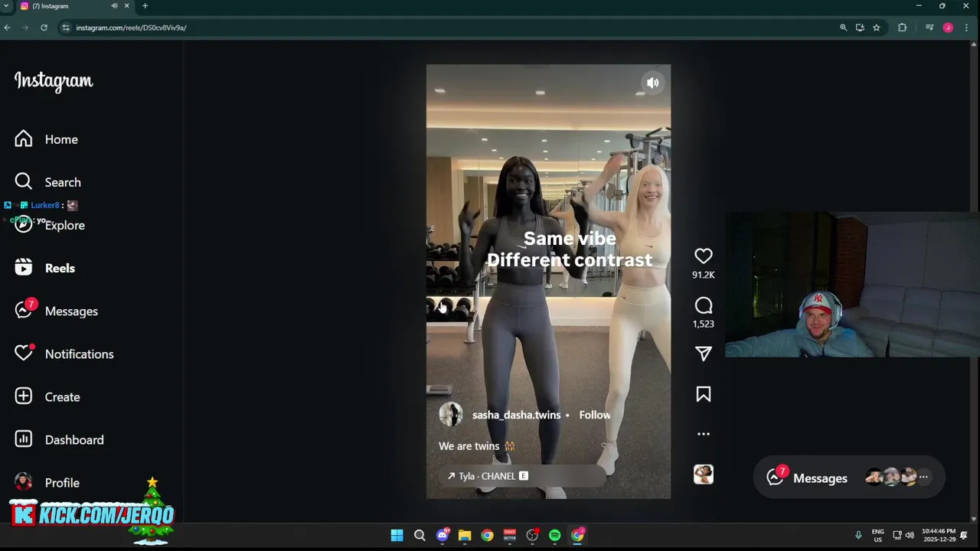Open Messages from the left sidebar

[x=56, y=311]
